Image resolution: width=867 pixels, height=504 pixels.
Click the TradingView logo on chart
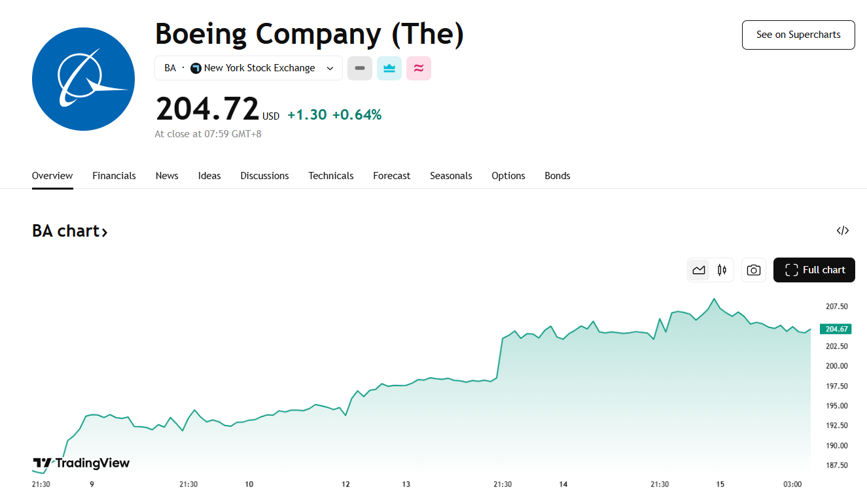pyautogui.click(x=81, y=463)
